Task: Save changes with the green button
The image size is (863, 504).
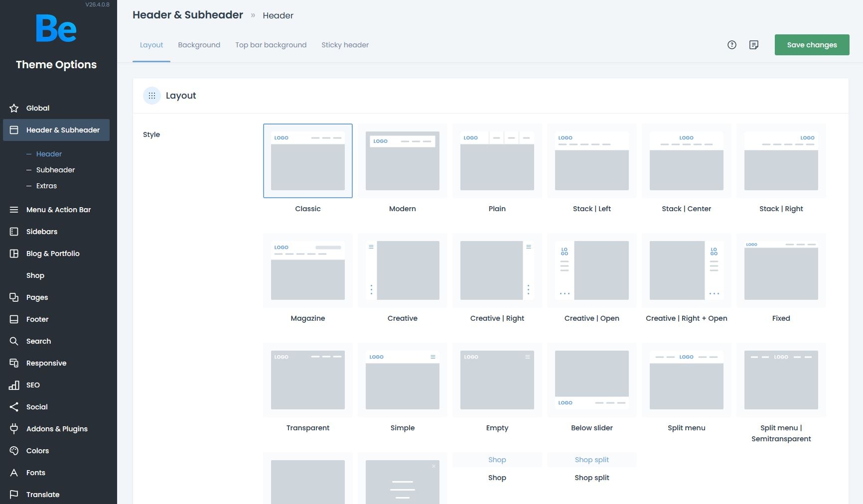Action: (x=812, y=45)
